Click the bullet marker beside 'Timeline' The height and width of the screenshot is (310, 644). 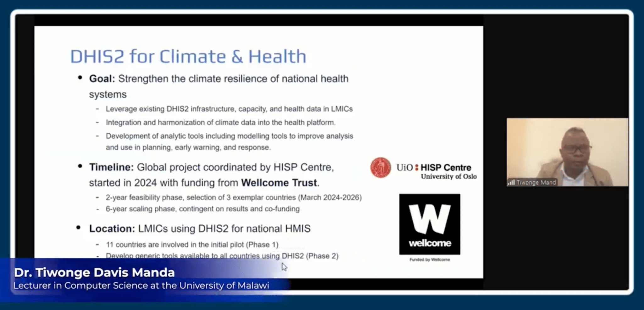[x=80, y=166]
